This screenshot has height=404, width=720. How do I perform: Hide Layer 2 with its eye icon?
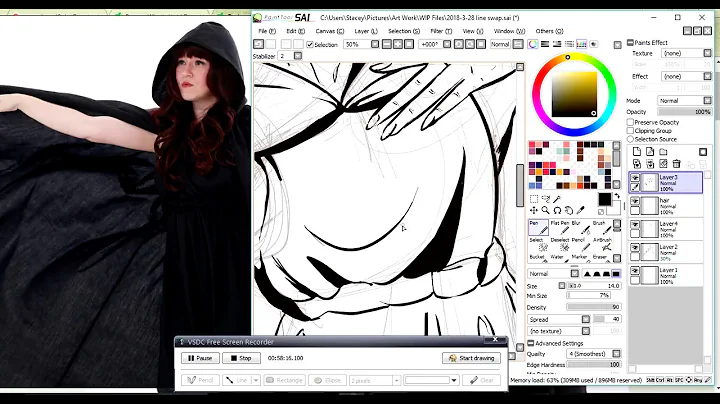[x=635, y=247]
